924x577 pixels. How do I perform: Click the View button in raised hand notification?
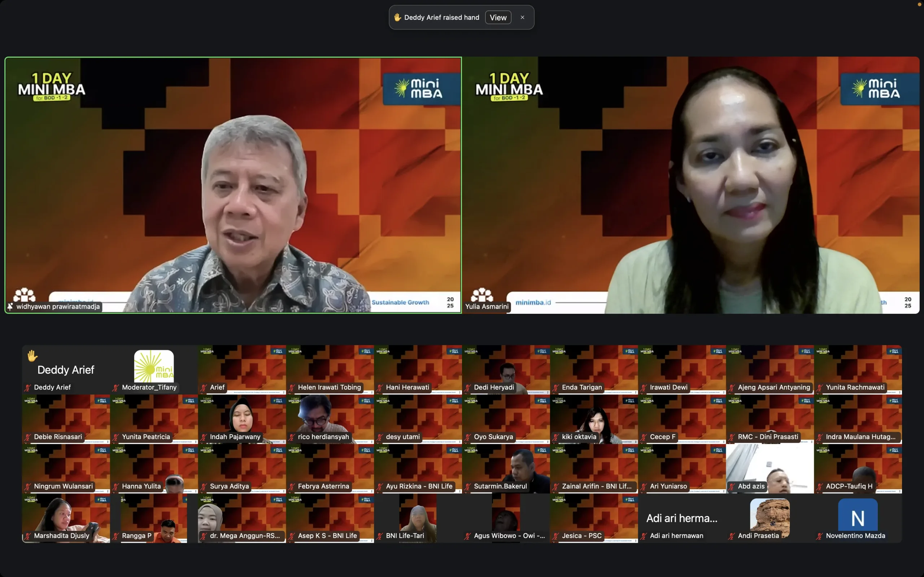tap(498, 18)
